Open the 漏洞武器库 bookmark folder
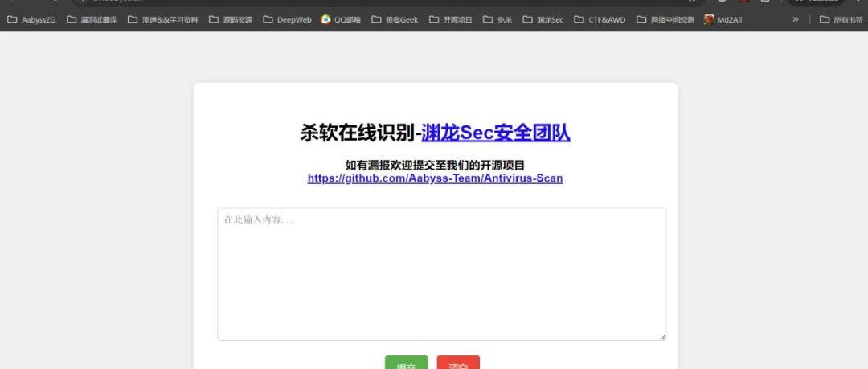 click(92, 19)
